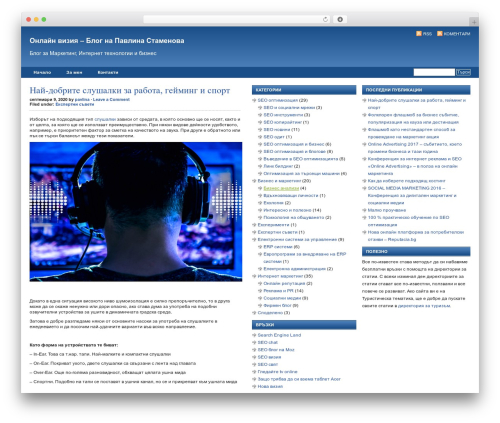Click the blog search text field
This screenshot has height=423, width=500.
[x=434, y=72]
